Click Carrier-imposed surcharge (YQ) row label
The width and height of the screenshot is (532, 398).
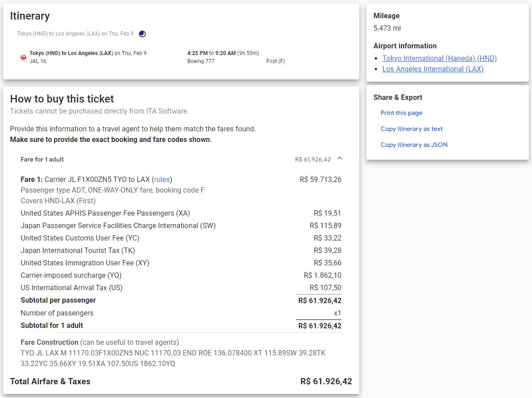click(71, 275)
